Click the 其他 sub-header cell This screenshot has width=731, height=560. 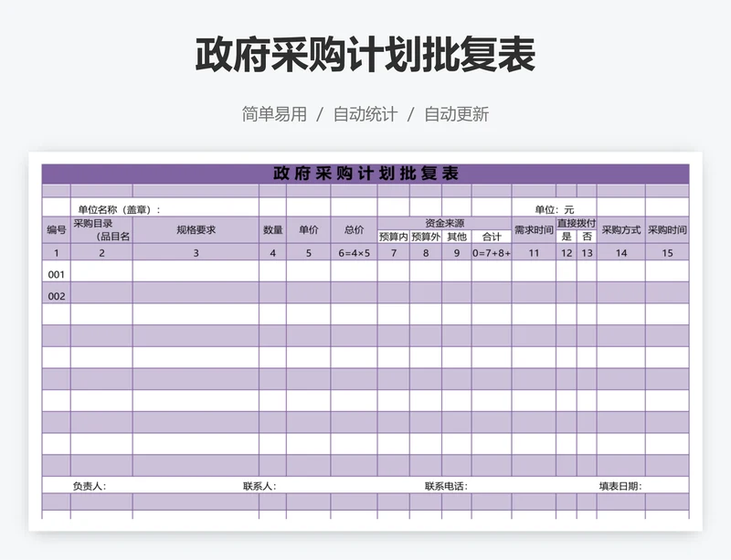click(x=457, y=237)
